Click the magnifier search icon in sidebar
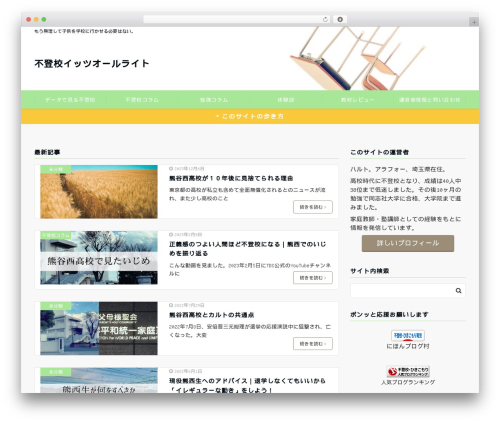 pos(459,291)
